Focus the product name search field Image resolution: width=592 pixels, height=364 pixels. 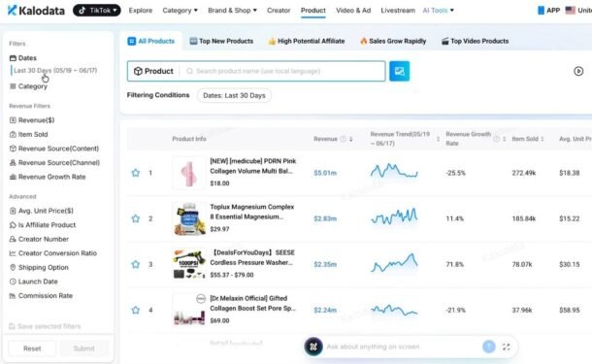tap(283, 71)
